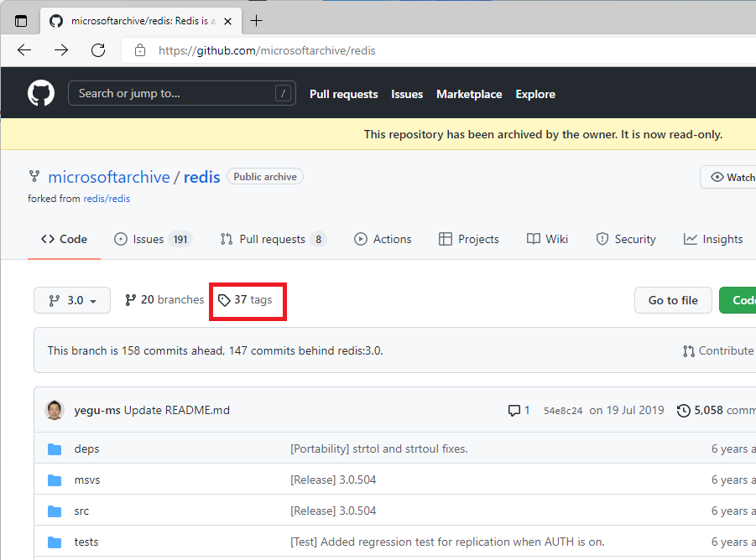This screenshot has width=756, height=560.
Task: Open the src folder name
Action: click(x=81, y=511)
